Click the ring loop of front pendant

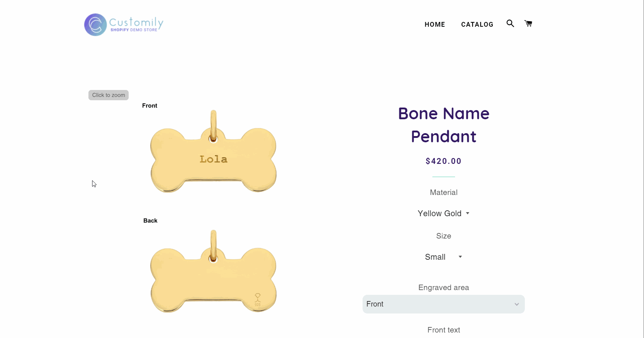pyautogui.click(x=213, y=124)
